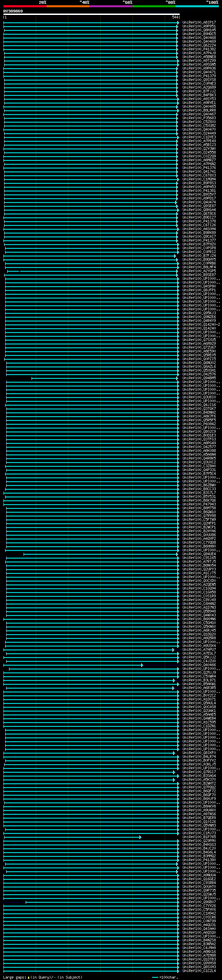The height and width of the screenshot is (980, 222).
Task: Select the UniRef100_A7RTJ5 label
Action: point(199,562)
